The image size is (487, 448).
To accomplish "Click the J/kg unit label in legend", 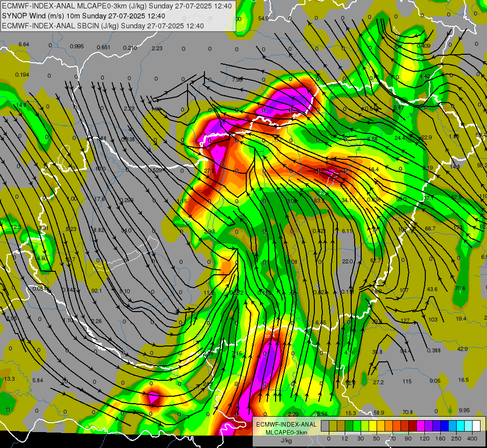I will point(287,441).
